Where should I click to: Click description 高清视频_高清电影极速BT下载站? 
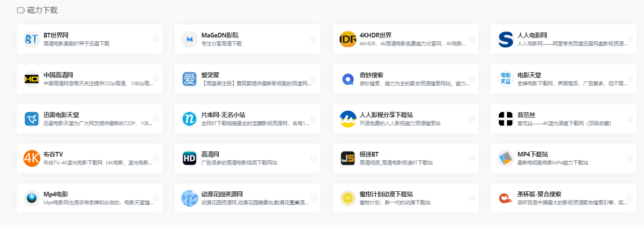pos(396,163)
